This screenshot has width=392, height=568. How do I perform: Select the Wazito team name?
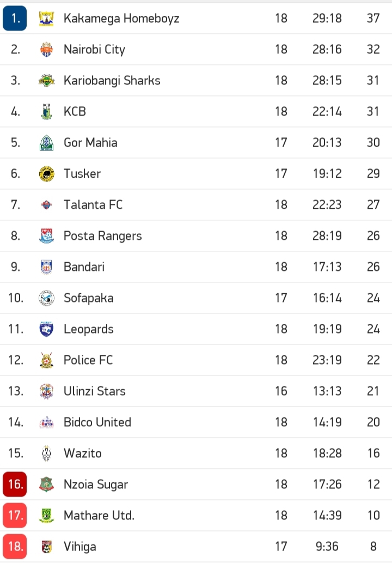click(x=82, y=454)
